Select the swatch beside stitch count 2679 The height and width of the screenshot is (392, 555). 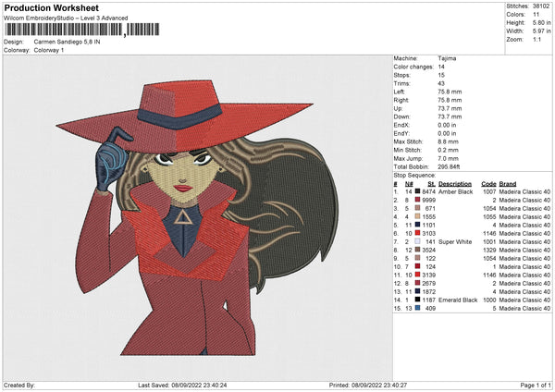418,284
